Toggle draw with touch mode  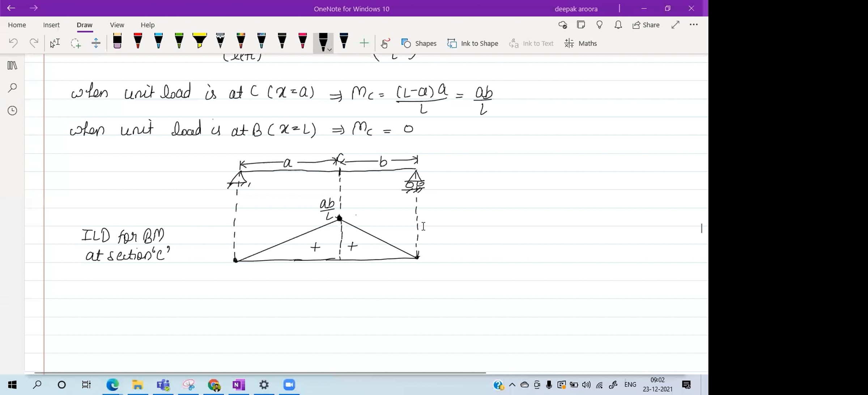(x=385, y=43)
